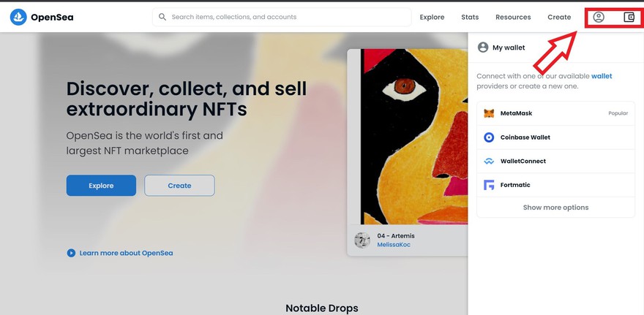644x315 pixels.
Task: Open the Stats navigation menu
Action: coord(470,17)
